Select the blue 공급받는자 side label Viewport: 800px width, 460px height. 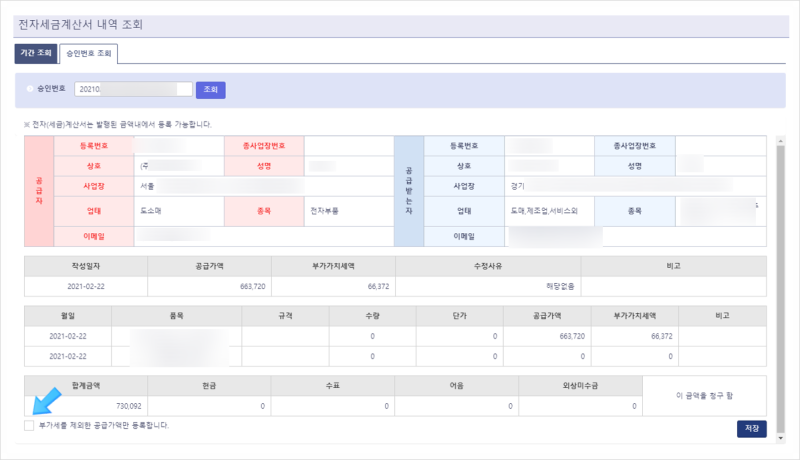pos(409,191)
